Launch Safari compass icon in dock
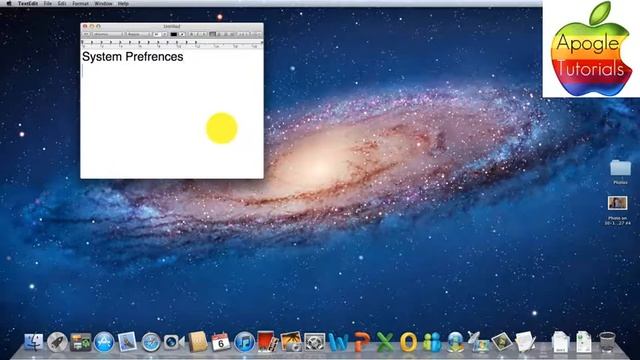Viewport: 640px width, 360px height. coord(151,342)
